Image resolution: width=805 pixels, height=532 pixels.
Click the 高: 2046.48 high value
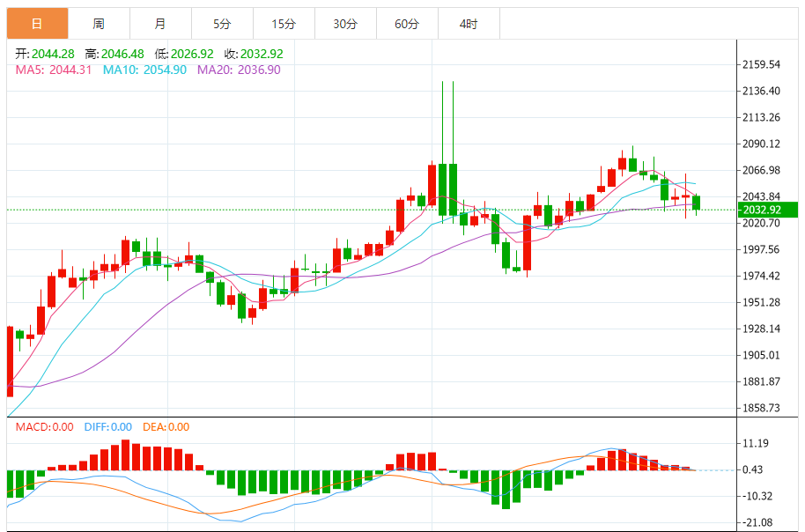(114, 54)
